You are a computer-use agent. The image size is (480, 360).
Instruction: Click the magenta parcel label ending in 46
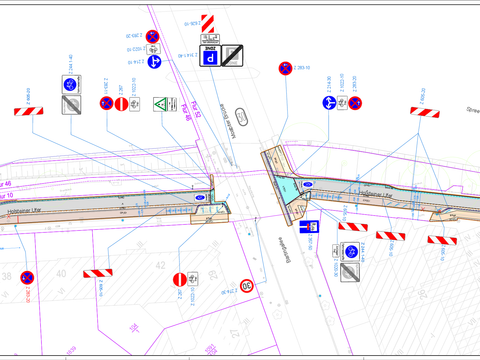5,184
